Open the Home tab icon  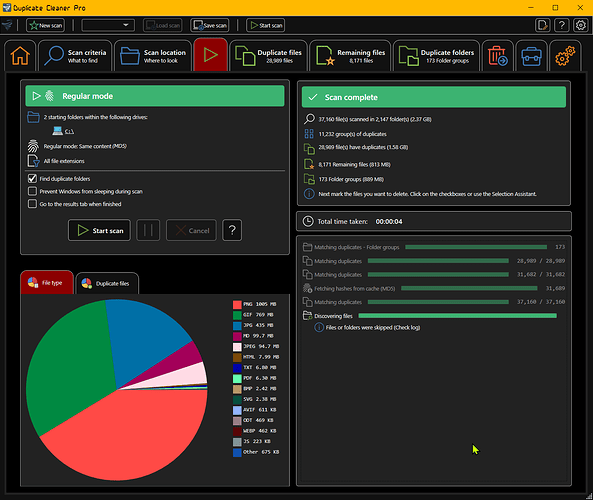click(x=20, y=56)
